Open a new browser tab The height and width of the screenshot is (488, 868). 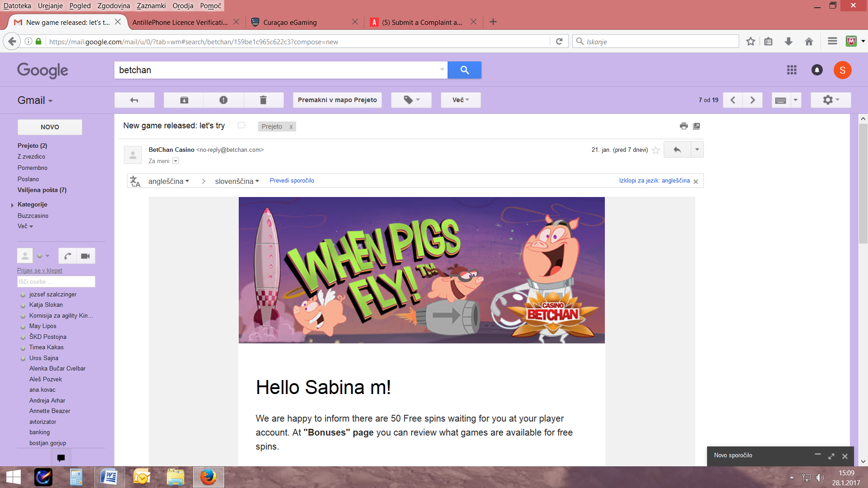[493, 22]
